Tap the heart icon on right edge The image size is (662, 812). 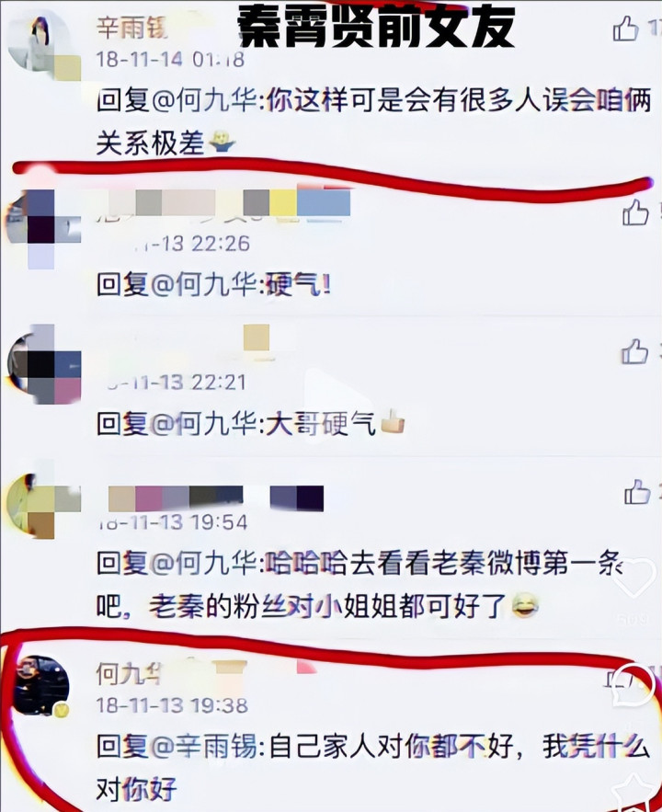point(633,578)
